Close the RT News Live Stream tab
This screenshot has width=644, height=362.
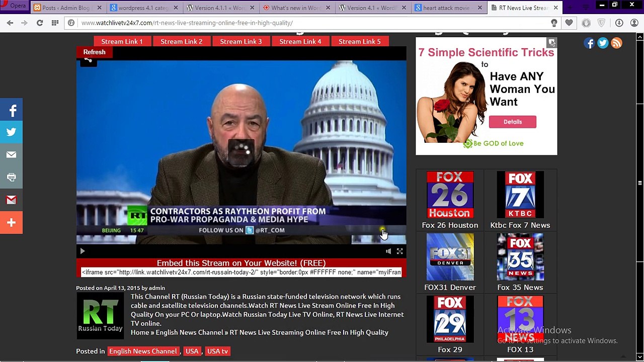pyautogui.click(x=555, y=8)
